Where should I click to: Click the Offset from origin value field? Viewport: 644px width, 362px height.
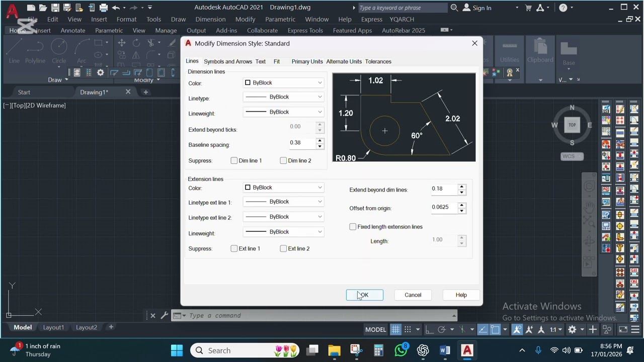click(444, 207)
